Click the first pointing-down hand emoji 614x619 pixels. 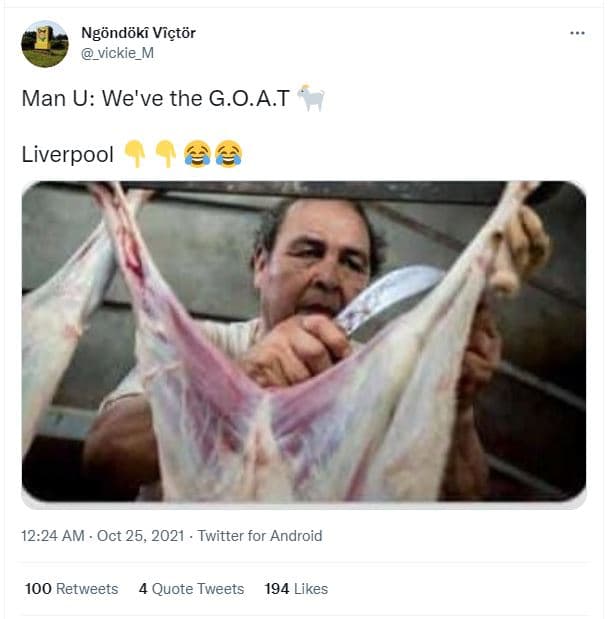(135, 154)
